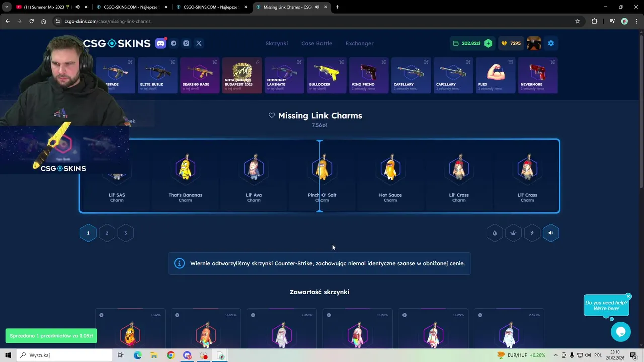Image resolution: width=644 pixels, height=362 pixels.
Task: Click the SEARING RAGE live drop card
Action: (x=200, y=75)
